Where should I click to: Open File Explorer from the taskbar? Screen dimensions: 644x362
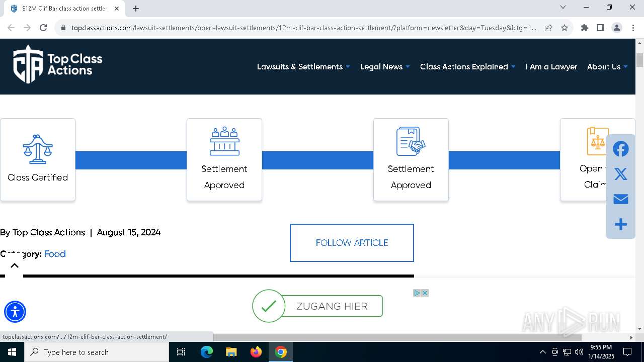pos(231,352)
